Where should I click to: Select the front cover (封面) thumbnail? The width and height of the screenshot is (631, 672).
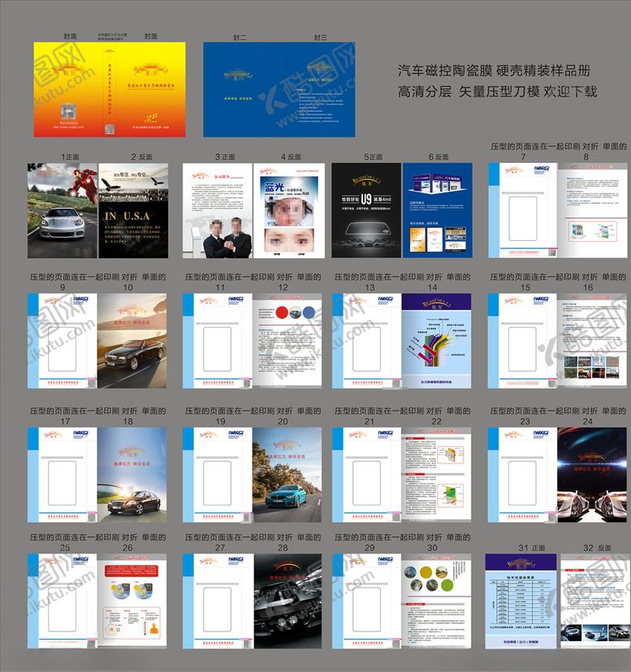[x=151, y=89]
